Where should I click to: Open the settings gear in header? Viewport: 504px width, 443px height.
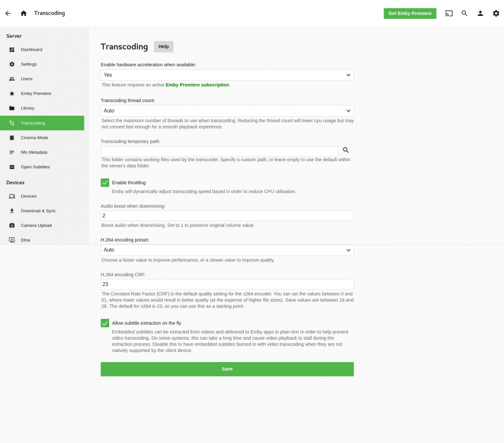coord(496,13)
